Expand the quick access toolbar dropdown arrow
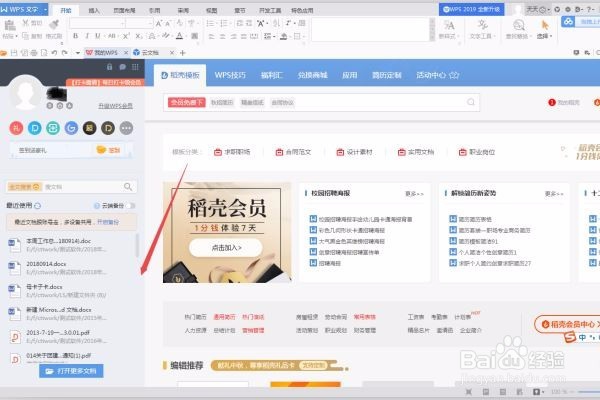This screenshot has width=600, height=400. (78, 53)
